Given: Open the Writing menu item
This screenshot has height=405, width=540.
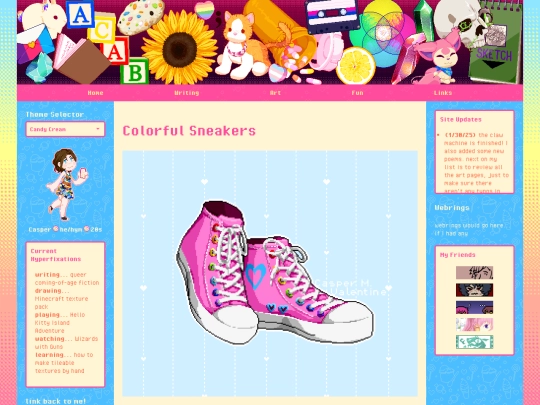Looking at the screenshot, I should (187, 93).
